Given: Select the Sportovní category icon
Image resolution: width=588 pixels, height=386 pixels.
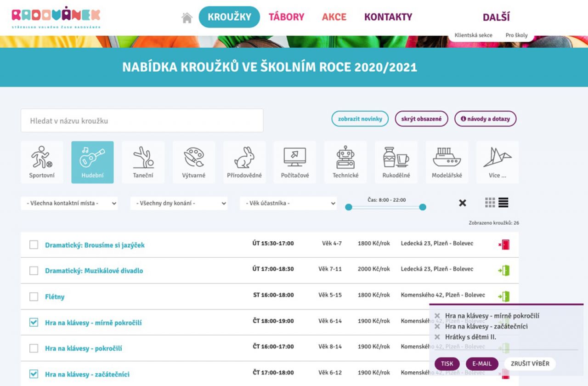Looking at the screenshot, I should point(42,162).
